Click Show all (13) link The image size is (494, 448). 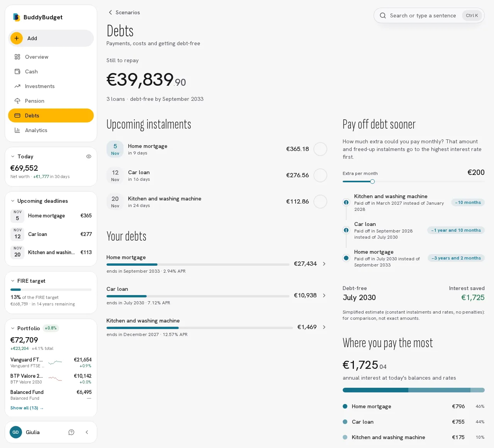point(27,408)
